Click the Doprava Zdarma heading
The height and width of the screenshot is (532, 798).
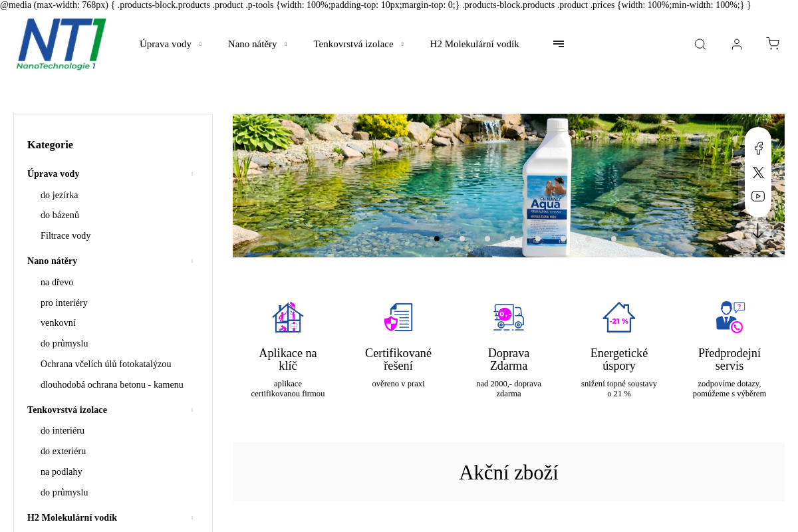tap(509, 360)
